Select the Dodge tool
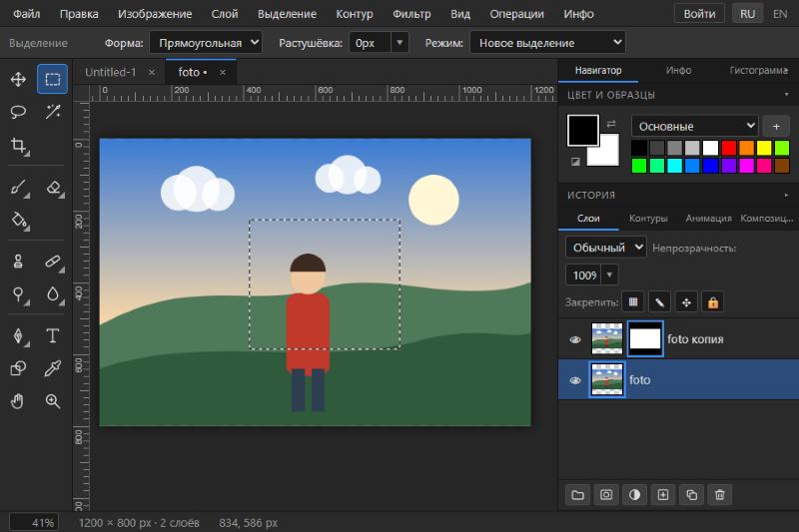Screen dimensions: 799x532 18,294
